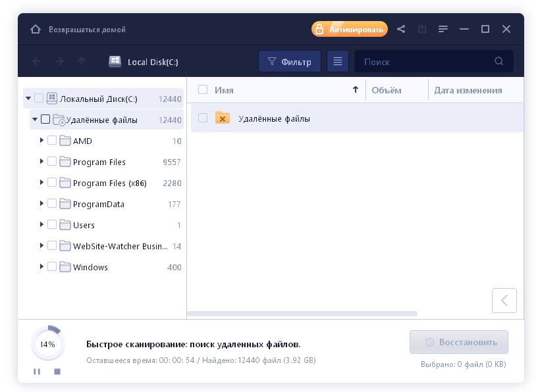538x392 pixels.
Task: Expand the WebSite-Watcher Busin... folder
Action: (41, 245)
